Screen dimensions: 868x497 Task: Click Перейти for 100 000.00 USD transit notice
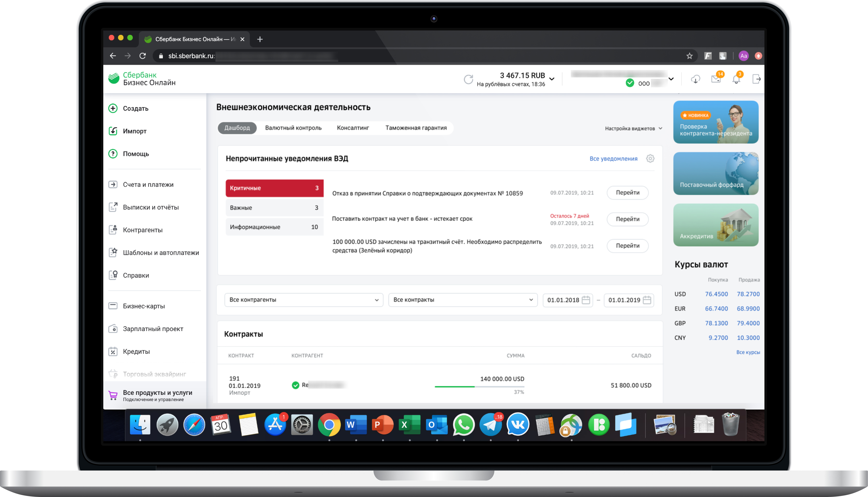[628, 246]
